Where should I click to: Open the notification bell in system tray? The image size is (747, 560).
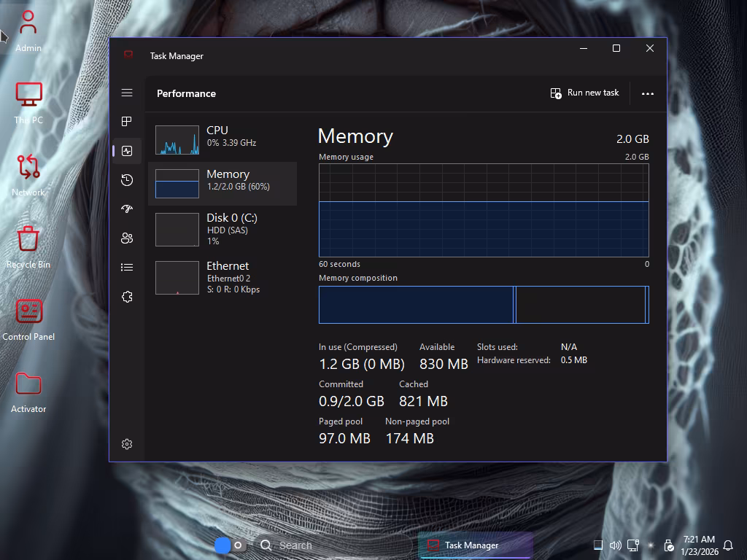[727, 545]
